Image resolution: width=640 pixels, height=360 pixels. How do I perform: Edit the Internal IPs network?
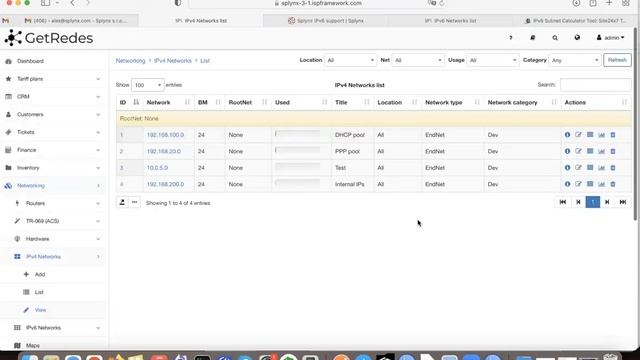click(578, 184)
